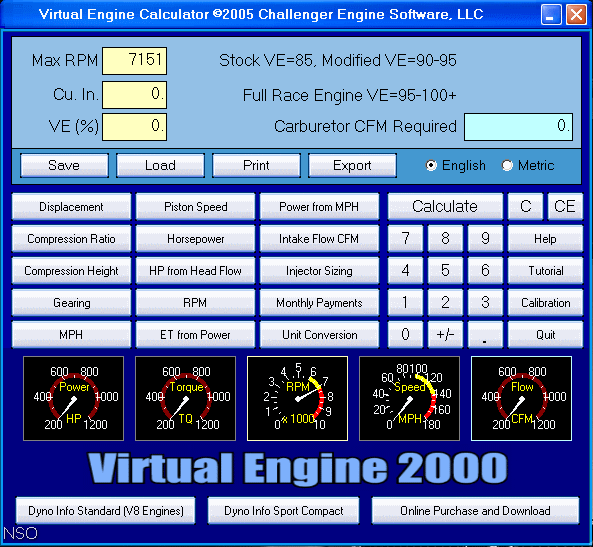
Task: Click the C clear button
Action: 525,207
